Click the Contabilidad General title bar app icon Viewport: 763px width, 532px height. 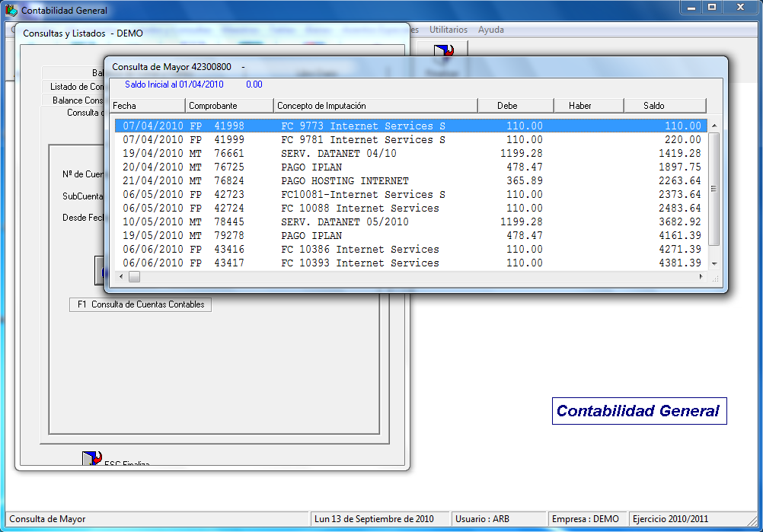point(11,11)
